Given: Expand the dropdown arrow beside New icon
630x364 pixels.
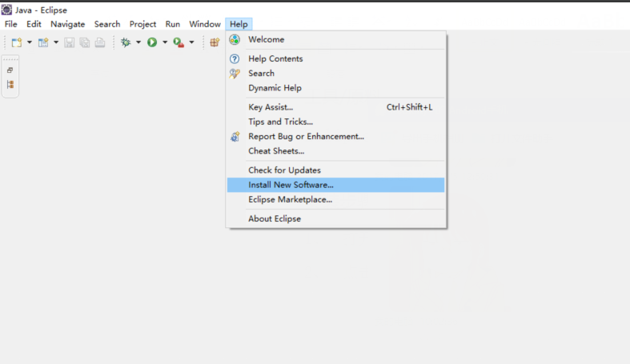Looking at the screenshot, I should pos(30,42).
